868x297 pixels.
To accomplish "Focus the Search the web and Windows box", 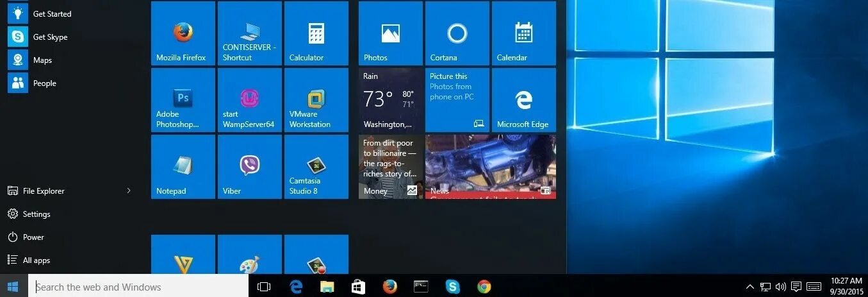I will click(138, 287).
